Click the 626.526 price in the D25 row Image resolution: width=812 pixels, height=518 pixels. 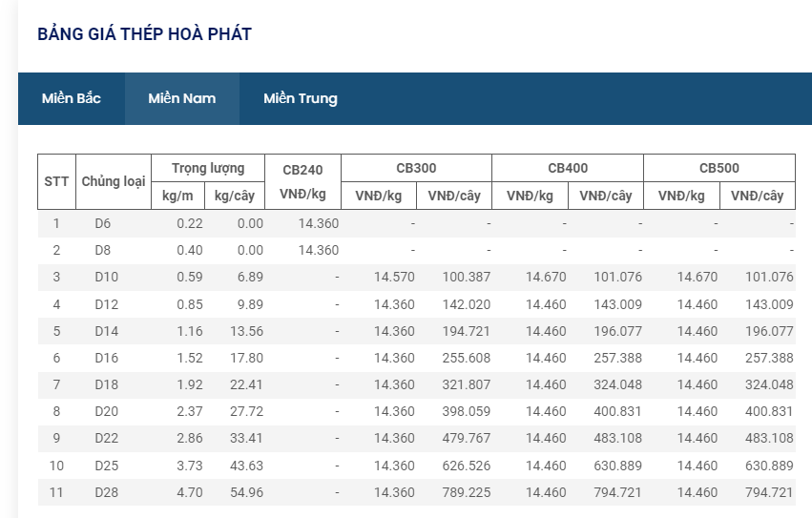coord(466,466)
